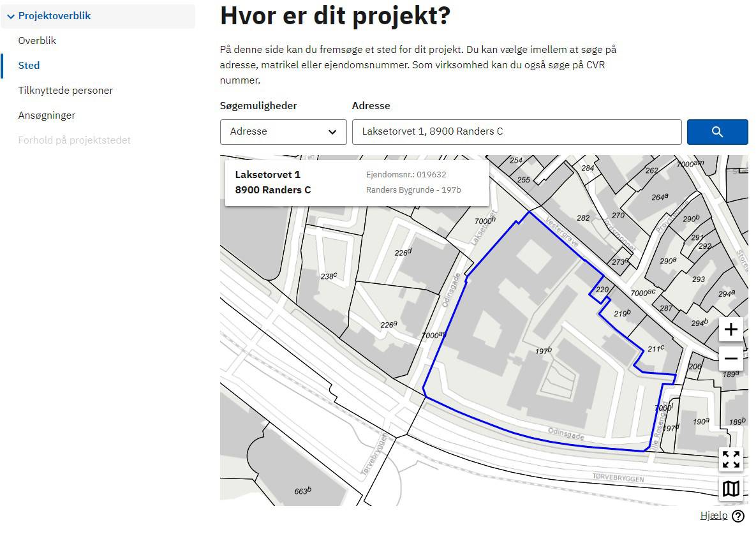756x534 pixels.
Task: Click the Hjælp link
Action: tap(713, 516)
